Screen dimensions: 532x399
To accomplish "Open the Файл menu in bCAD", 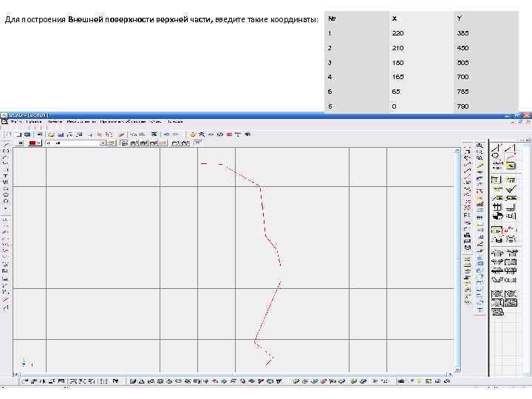I will coord(16,121).
